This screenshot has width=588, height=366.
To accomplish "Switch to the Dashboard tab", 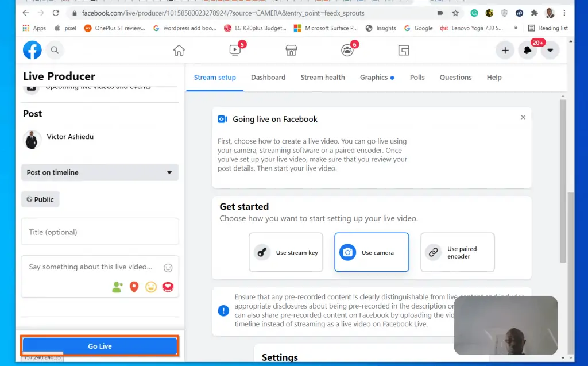I will tap(268, 78).
